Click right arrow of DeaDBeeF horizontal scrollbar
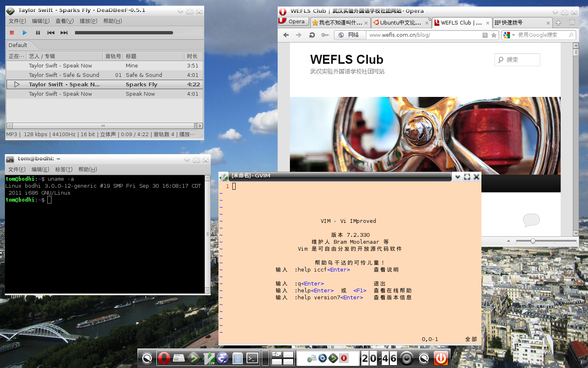 point(200,126)
